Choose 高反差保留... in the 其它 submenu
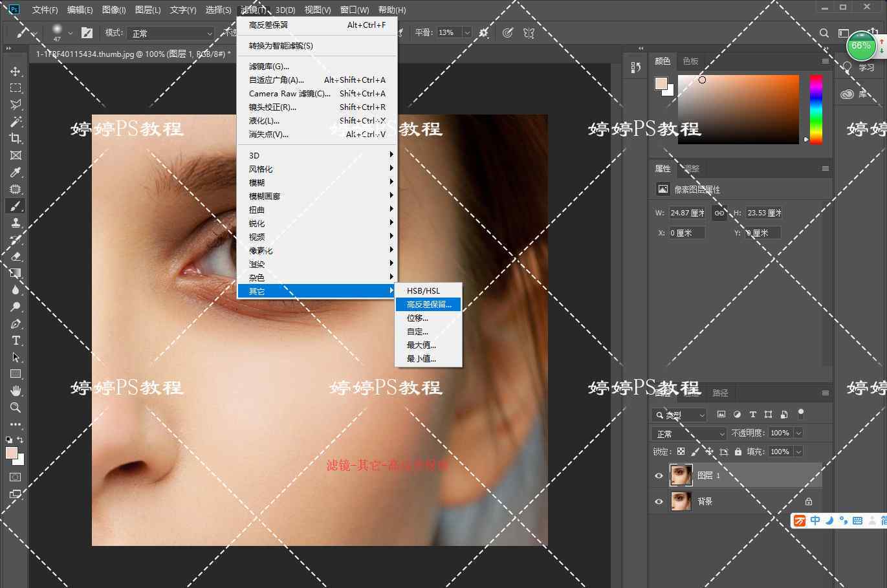 point(429,304)
